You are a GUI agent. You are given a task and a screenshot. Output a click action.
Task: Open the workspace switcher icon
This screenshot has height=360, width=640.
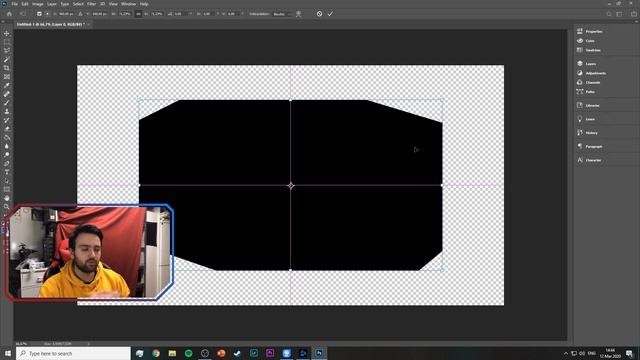point(620,14)
